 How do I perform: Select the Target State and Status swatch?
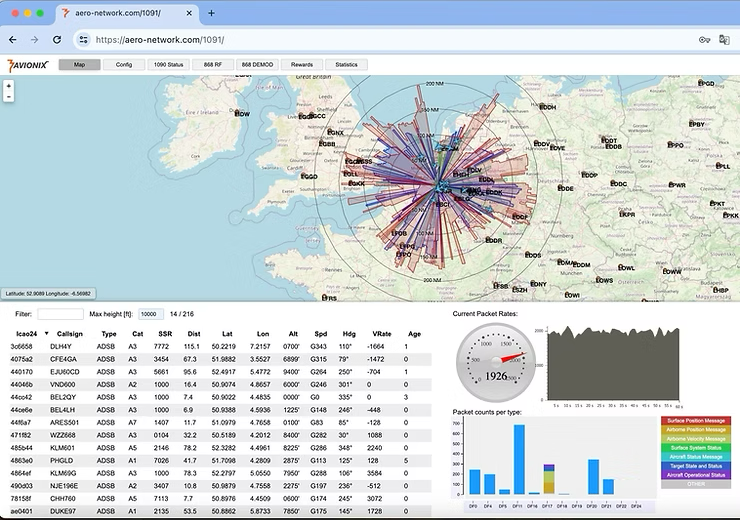[695, 466]
